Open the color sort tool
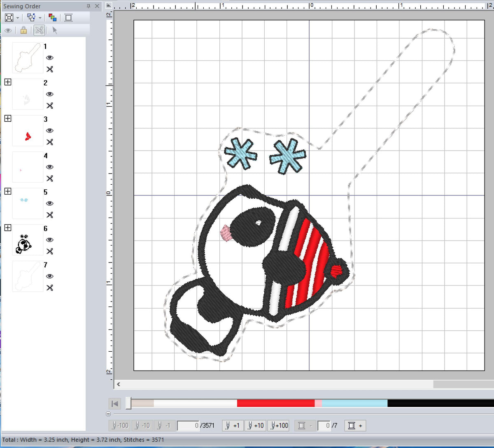This screenshot has height=448, width=494. point(52,17)
